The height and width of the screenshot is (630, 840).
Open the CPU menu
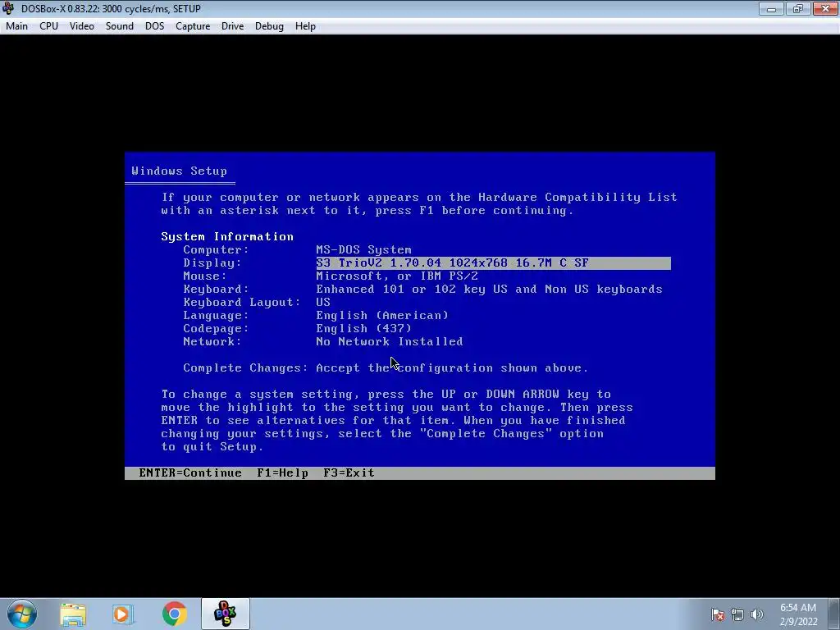click(x=48, y=26)
